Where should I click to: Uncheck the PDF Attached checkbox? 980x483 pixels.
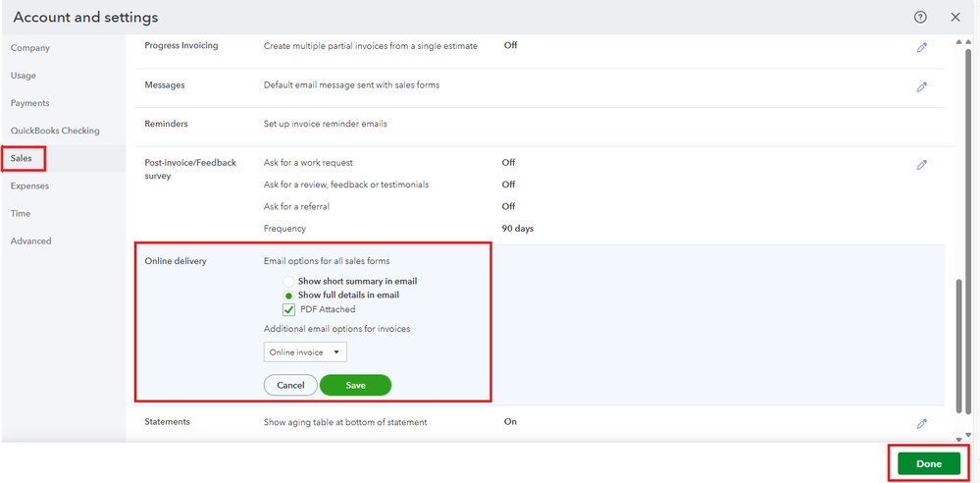click(x=289, y=309)
